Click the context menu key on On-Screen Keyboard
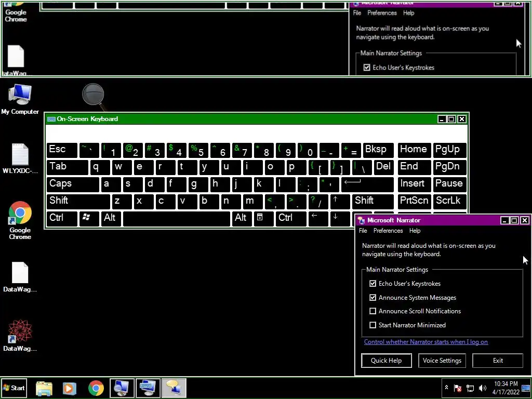Viewport: 532px width, 399px height. pyautogui.click(x=263, y=218)
